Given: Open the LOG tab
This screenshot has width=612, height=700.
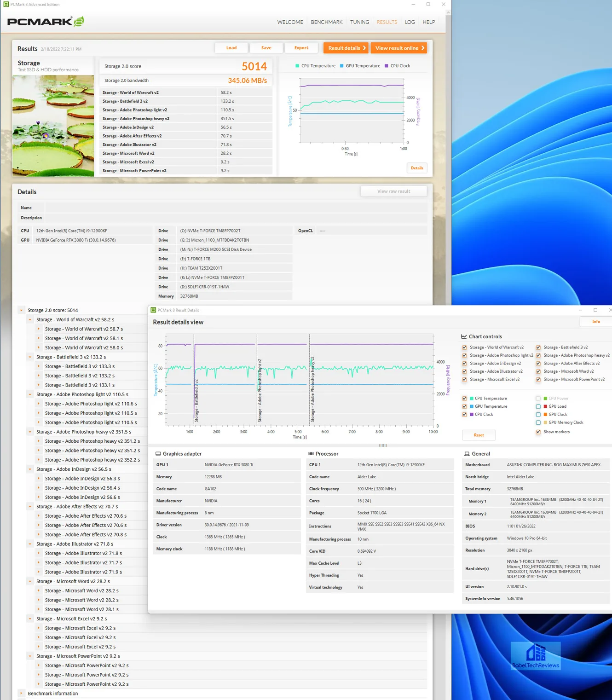Looking at the screenshot, I should [x=410, y=22].
